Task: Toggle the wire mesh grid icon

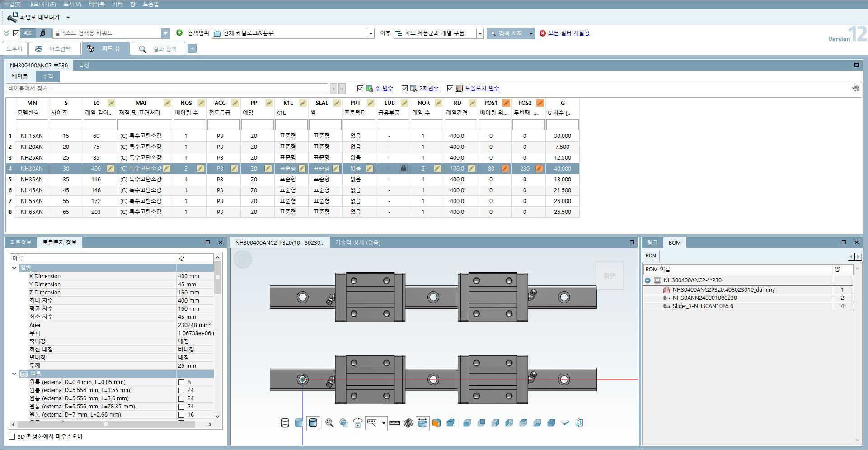Action: pyautogui.click(x=408, y=423)
